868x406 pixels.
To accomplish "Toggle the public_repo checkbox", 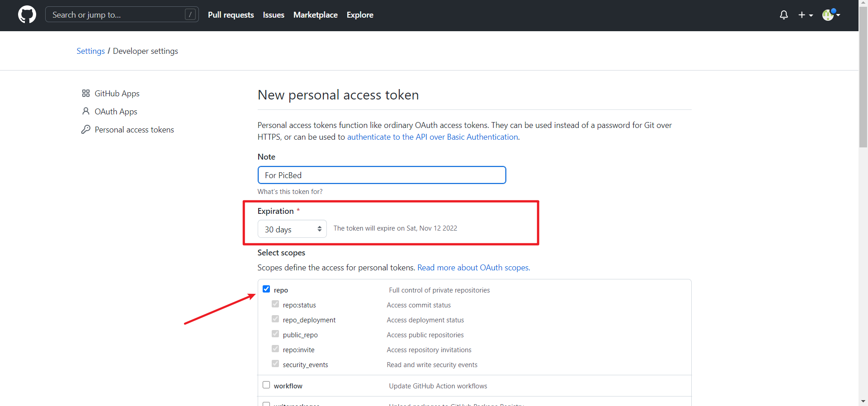I will [x=275, y=334].
